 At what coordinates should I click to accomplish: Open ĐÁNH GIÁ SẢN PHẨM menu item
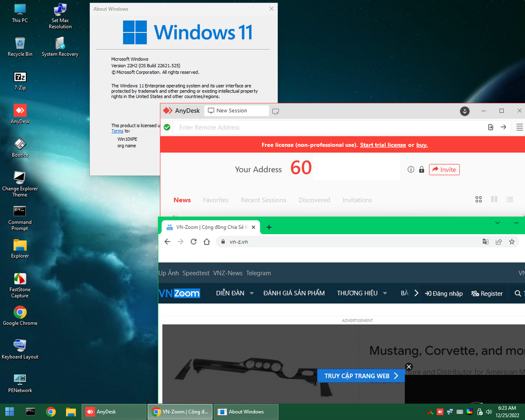click(x=294, y=293)
